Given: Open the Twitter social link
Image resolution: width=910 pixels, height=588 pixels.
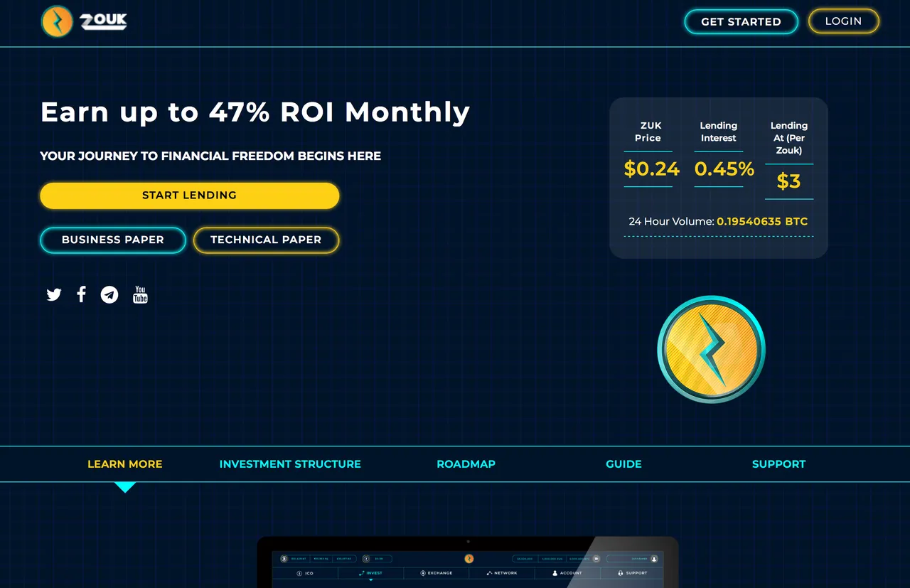Looking at the screenshot, I should point(54,294).
